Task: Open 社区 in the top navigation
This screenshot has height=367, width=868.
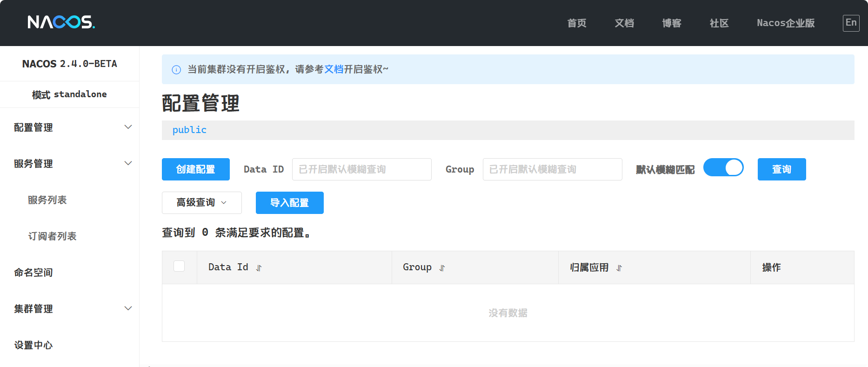Action: coord(719,23)
